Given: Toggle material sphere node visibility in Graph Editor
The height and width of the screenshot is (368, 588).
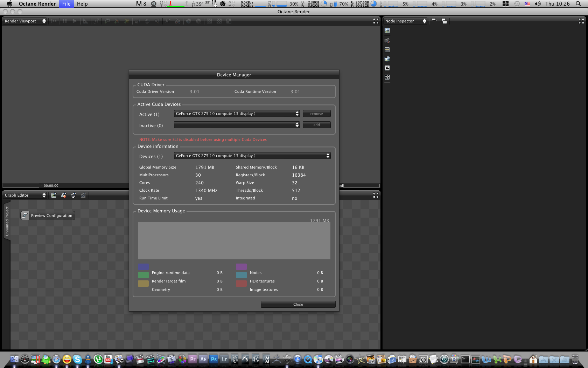Looking at the screenshot, I should point(73,195).
